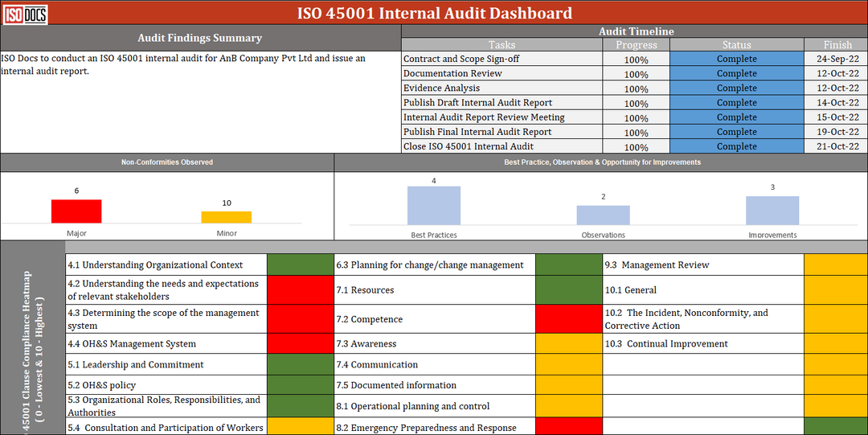Select the Documentation Review task cell

click(x=502, y=74)
